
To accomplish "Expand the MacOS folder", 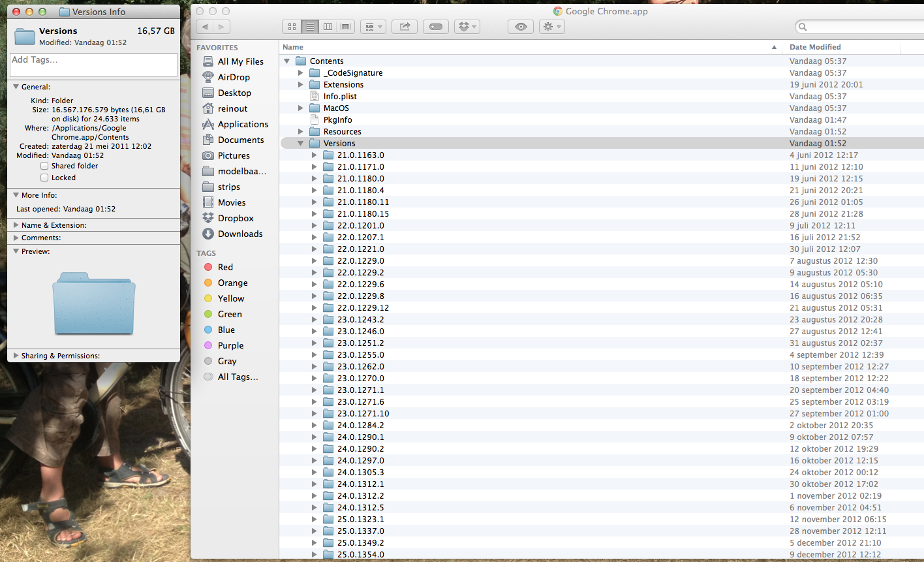I will point(301,108).
